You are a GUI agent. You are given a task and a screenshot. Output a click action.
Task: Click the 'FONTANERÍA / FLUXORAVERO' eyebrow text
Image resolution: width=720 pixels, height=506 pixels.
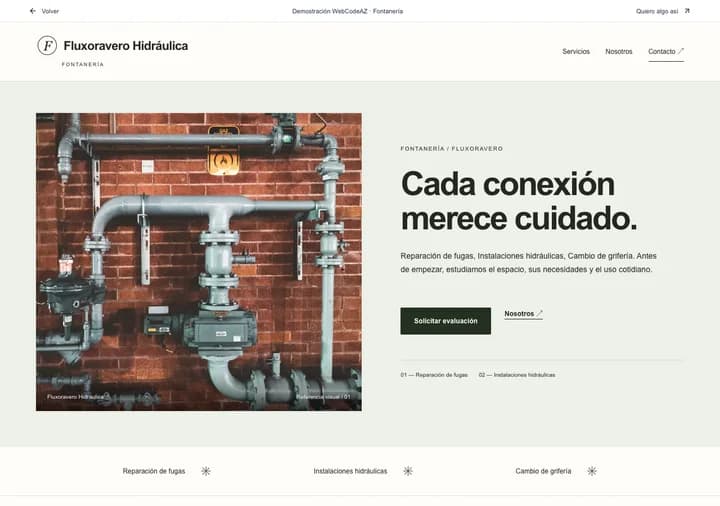(451, 149)
